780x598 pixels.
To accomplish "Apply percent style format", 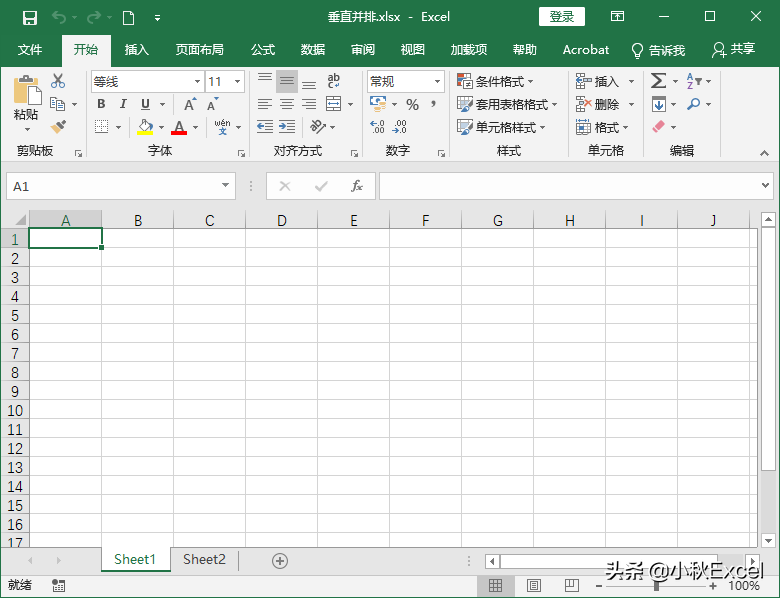I will (412, 104).
